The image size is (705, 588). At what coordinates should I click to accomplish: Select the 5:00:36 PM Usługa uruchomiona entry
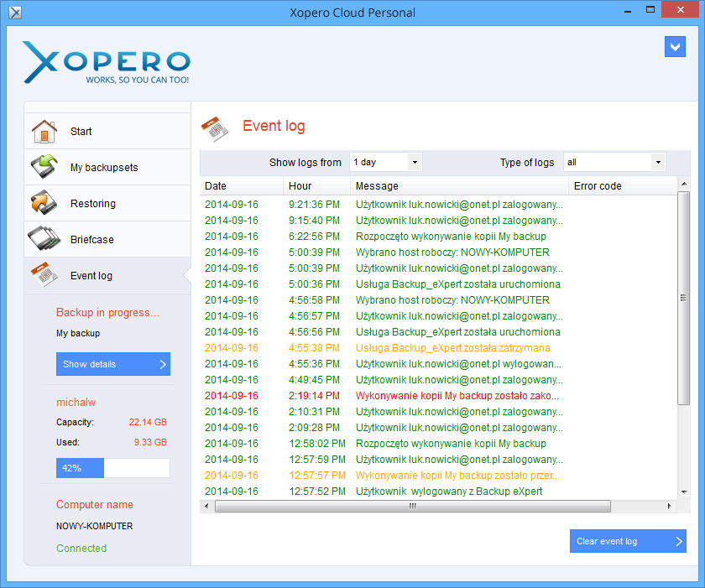click(x=438, y=284)
